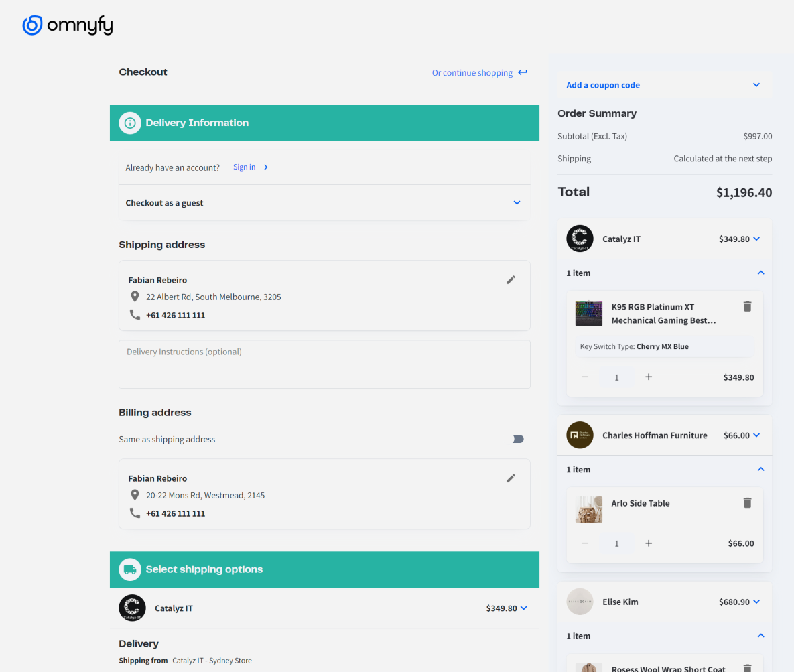Increase quantity of K95 keyboard
The height and width of the screenshot is (672, 794).
[649, 377]
